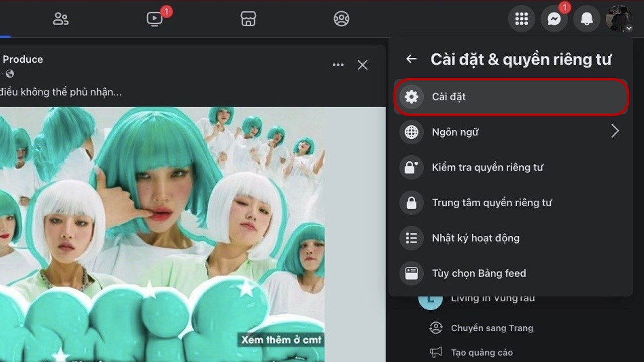
Task: Open Kiểm tra quyền riêng tư
Action: point(511,167)
